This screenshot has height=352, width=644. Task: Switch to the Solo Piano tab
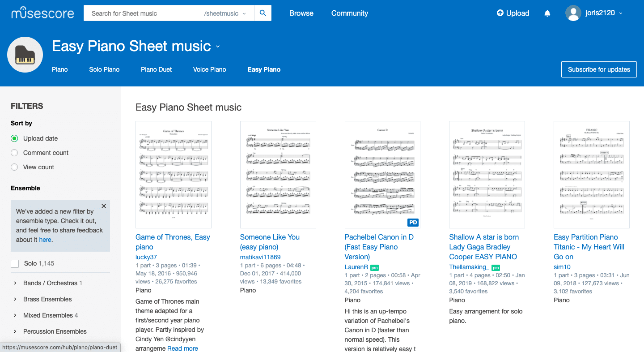point(104,69)
